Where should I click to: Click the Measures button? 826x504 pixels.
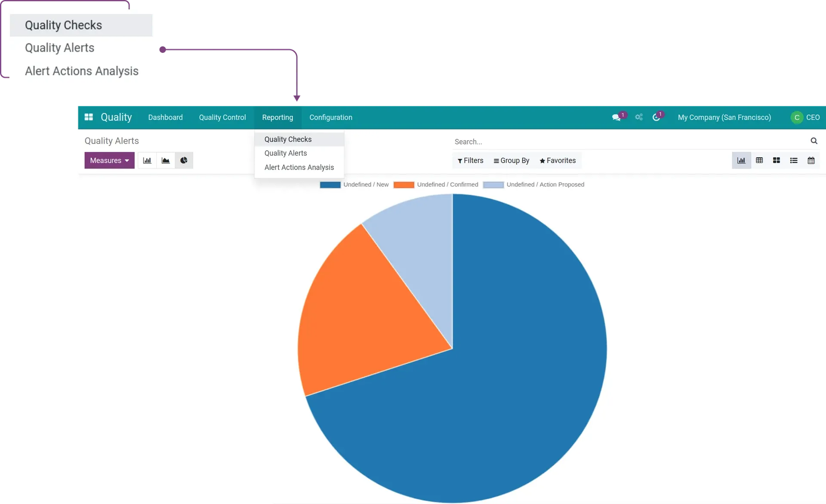(x=109, y=160)
